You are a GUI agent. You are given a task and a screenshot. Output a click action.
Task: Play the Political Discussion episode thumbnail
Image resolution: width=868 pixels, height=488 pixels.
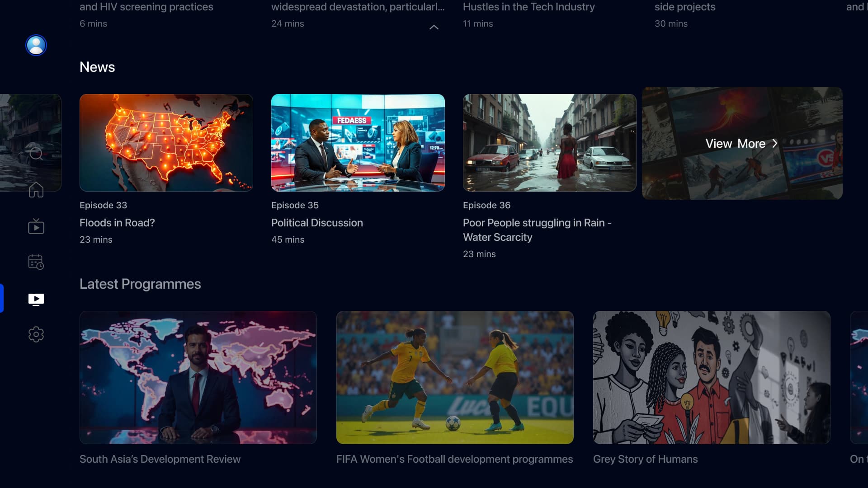click(358, 143)
